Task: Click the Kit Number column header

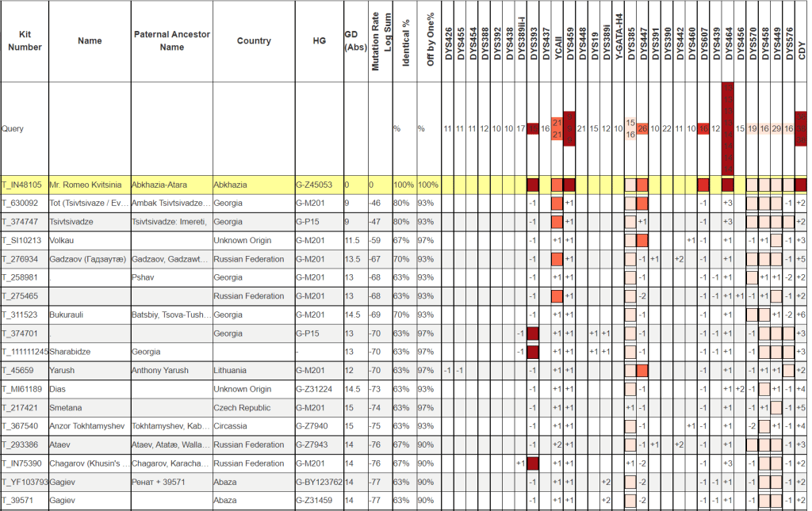Action: 23,41
